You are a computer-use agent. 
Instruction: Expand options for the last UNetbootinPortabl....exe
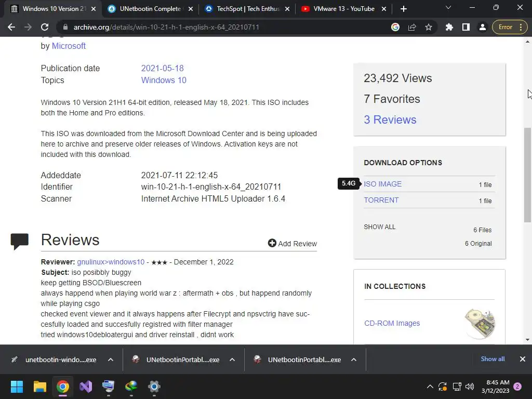click(x=353, y=360)
